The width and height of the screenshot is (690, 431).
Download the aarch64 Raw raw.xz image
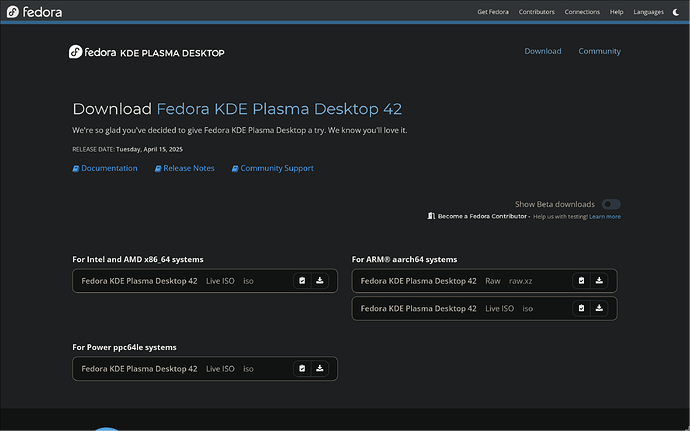coord(599,281)
